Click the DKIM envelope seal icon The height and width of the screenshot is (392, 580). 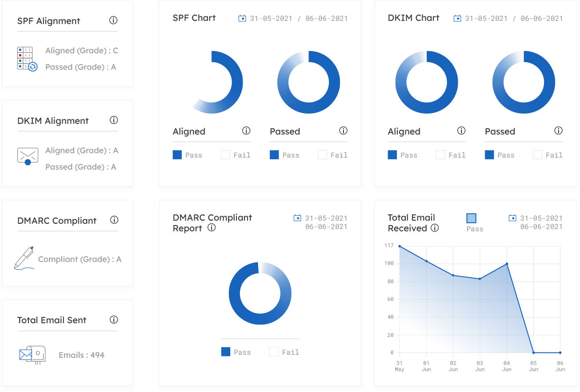(x=28, y=156)
